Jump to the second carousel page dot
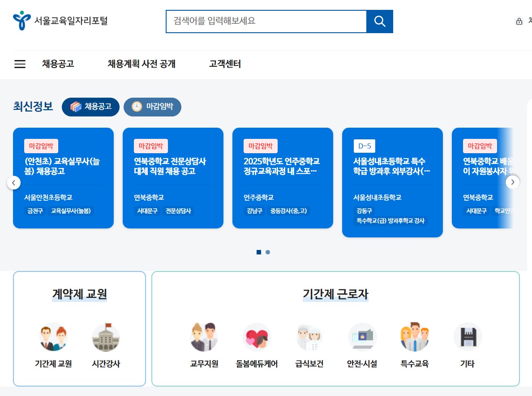This screenshot has height=396, width=532. point(268,252)
